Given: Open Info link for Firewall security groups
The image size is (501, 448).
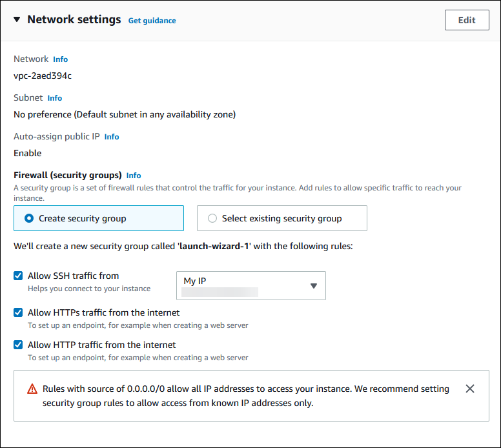Looking at the screenshot, I should pyautogui.click(x=134, y=176).
